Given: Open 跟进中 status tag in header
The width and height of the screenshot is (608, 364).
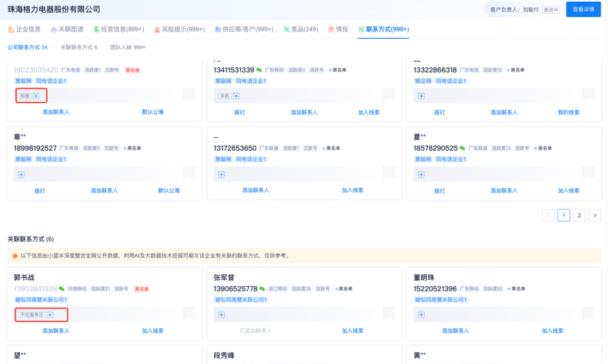Looking at the screenshot, I should click(x=550, y=10).
